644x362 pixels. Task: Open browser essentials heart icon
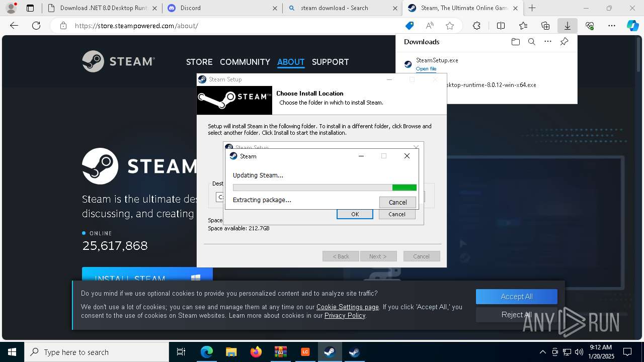(x=590, y=26)
